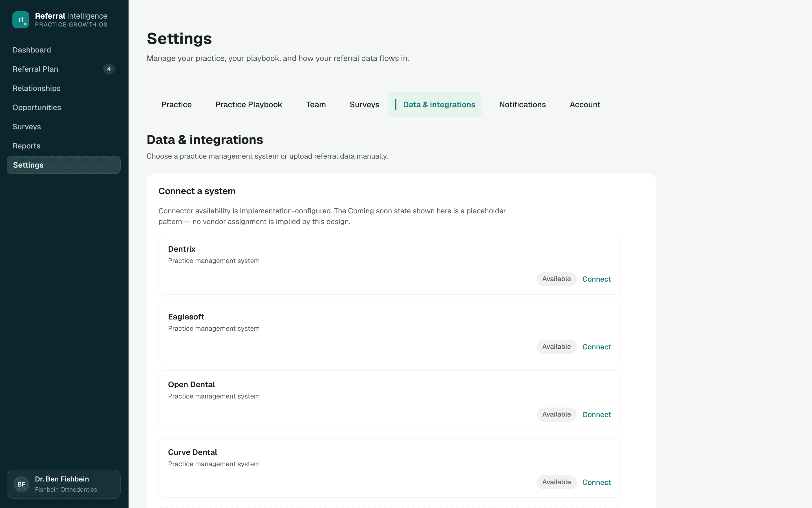Click the Curve Dental card title

pos(192,452)
